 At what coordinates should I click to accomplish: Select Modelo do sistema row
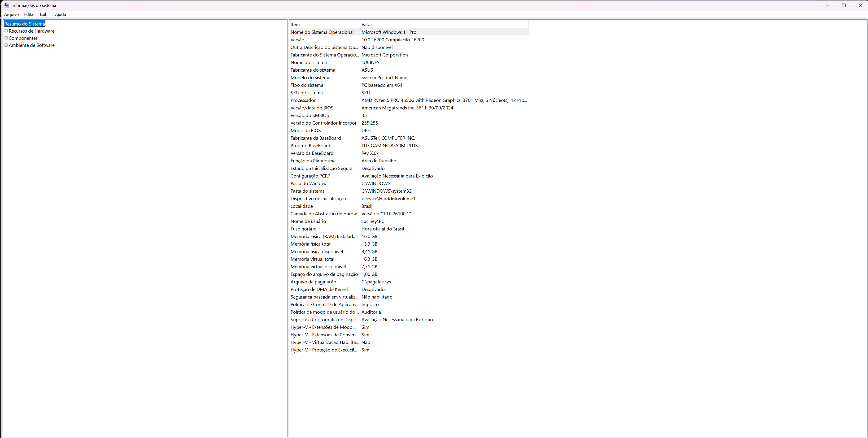(x=409, y=78)
